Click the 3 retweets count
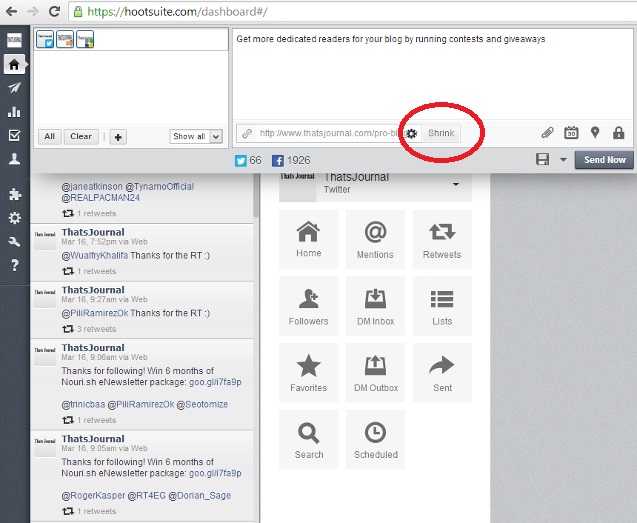 tap(96, 329)
